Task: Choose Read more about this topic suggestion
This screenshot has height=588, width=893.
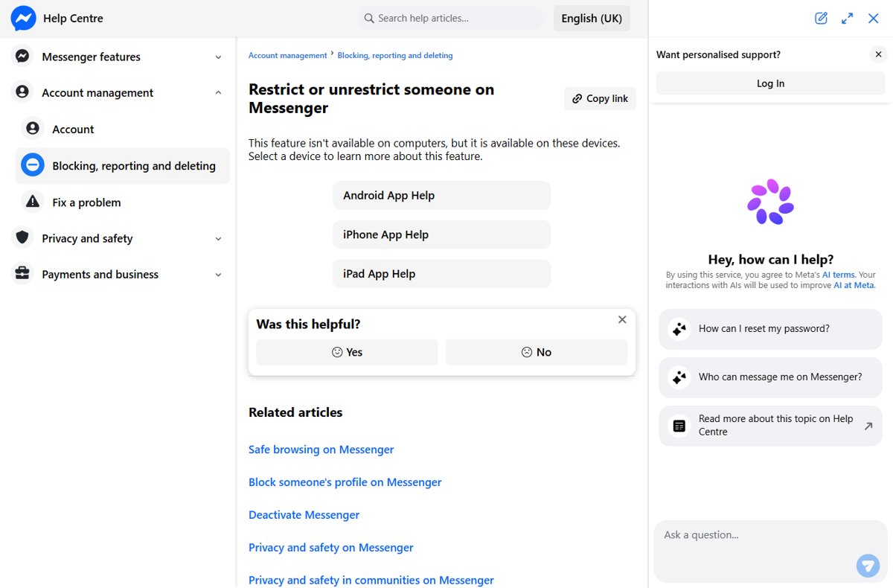Action: (770, 426)
